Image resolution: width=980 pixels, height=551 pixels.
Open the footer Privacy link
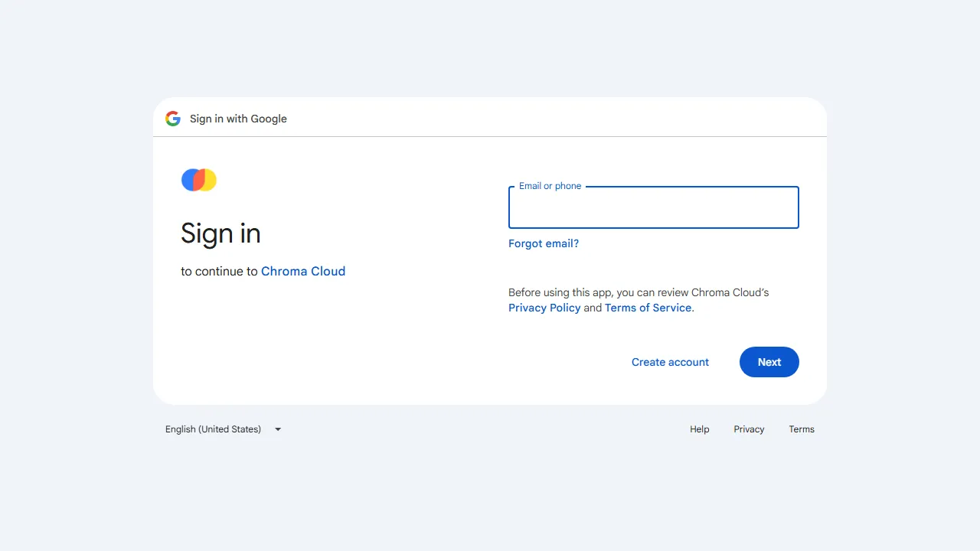[749, 429]
